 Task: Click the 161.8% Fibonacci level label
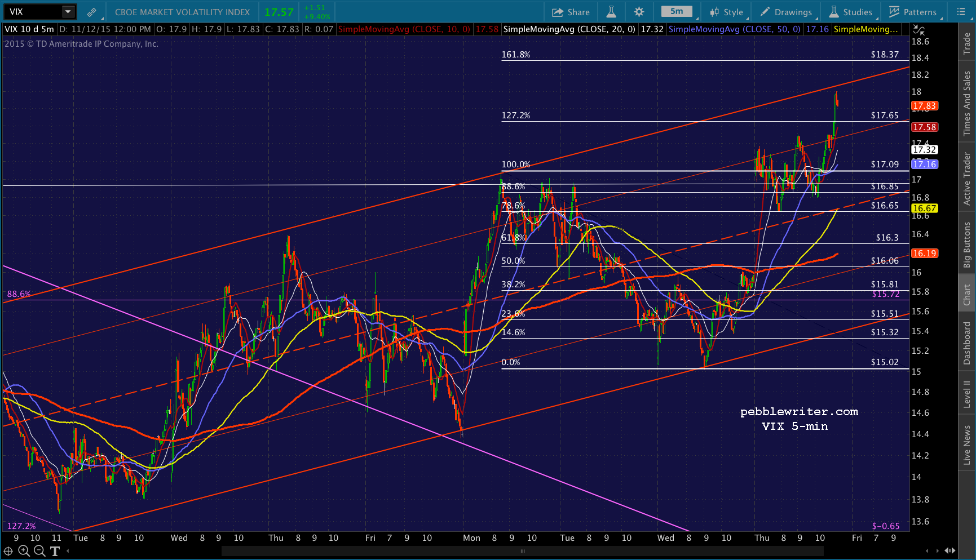click(x=516, y=55)
